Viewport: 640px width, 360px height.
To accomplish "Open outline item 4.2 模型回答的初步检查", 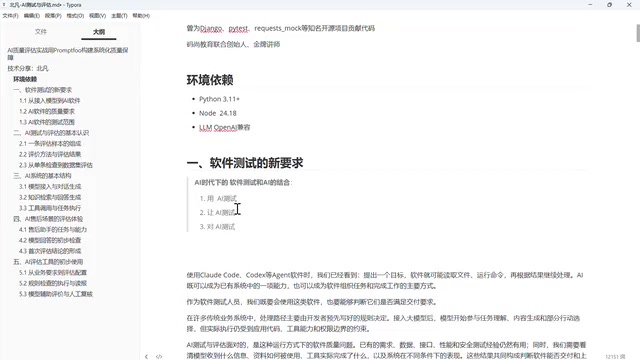I will coord(50,240).
